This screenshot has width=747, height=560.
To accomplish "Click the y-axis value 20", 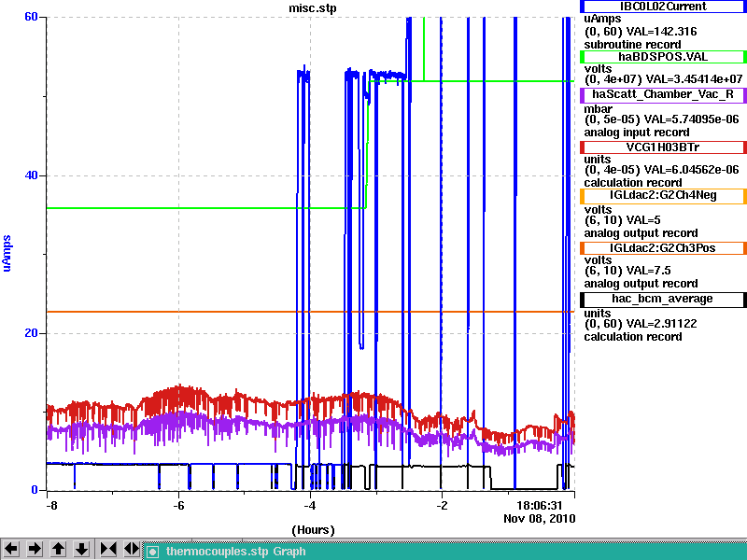I will tap(31, 333).
